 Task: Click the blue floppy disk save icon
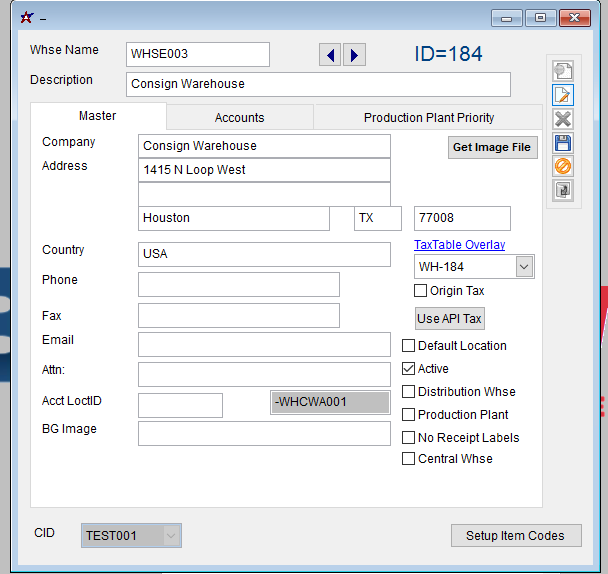coord(563,143)
